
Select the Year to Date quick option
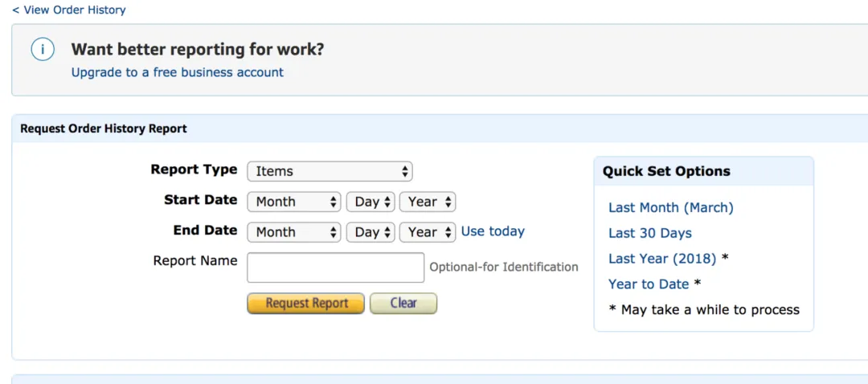click(648, 284)
